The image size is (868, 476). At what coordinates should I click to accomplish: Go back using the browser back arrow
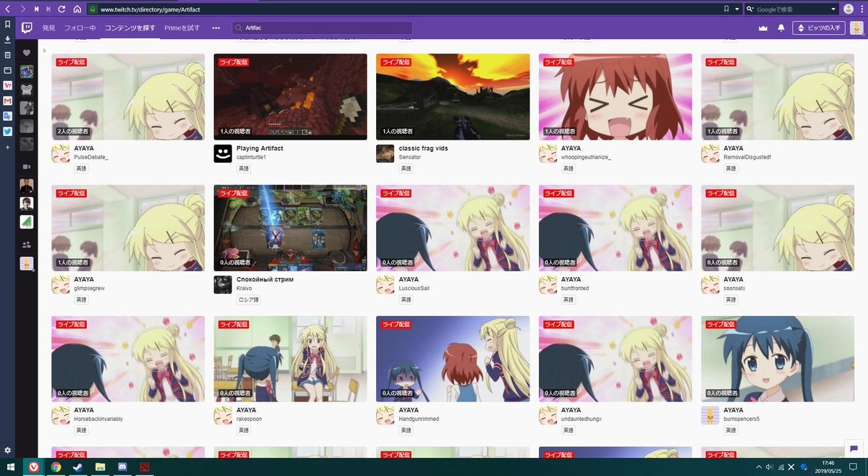[7, 9]
